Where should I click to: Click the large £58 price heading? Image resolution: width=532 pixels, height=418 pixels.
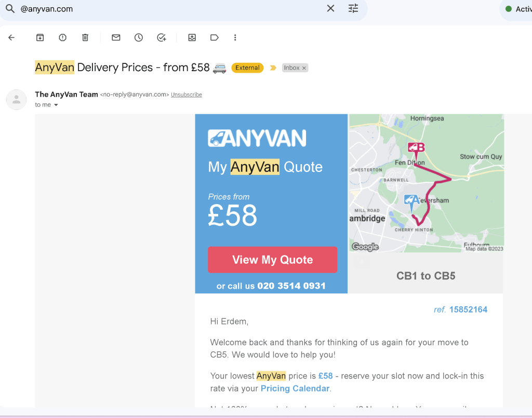click(233, 215)
